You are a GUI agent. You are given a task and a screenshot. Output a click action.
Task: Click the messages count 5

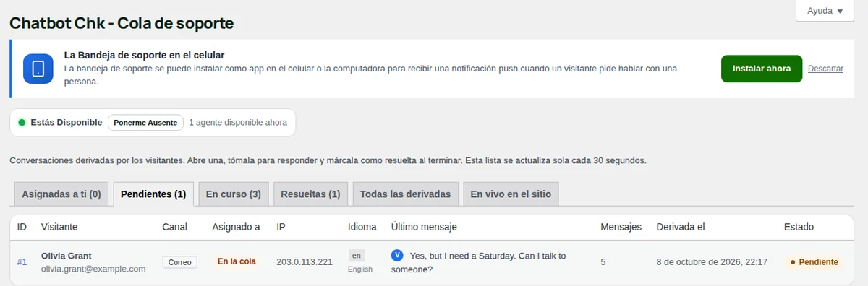(604, 262)
